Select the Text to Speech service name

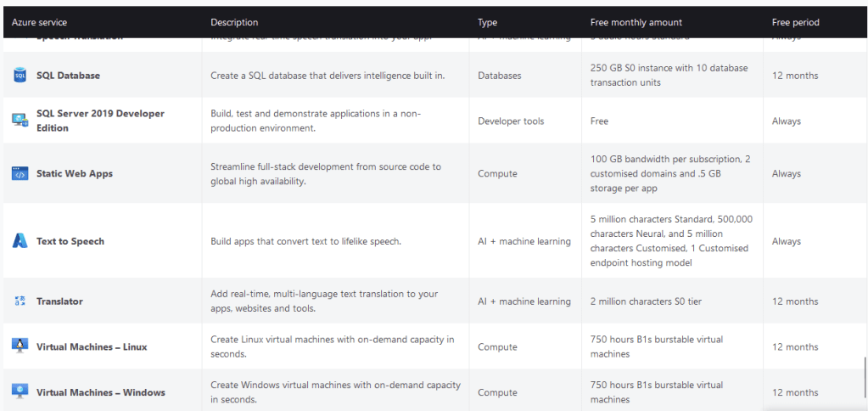click(x=70, y=241)
